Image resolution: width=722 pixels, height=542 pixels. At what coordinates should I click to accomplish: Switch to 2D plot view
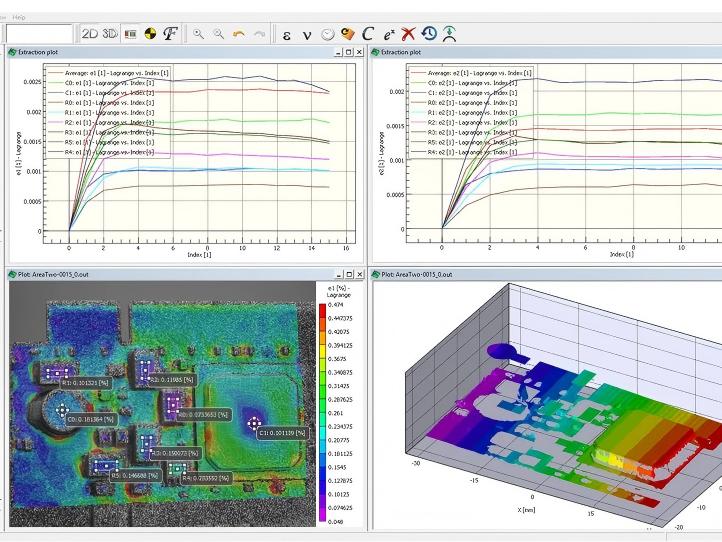click(x=90, y=34)
